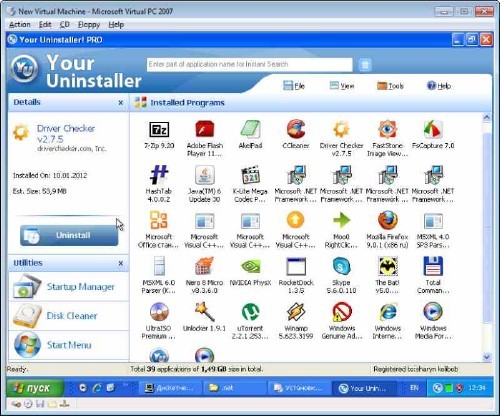
Task: Click the Installed Programs header
Action: (x=187, y=103)
